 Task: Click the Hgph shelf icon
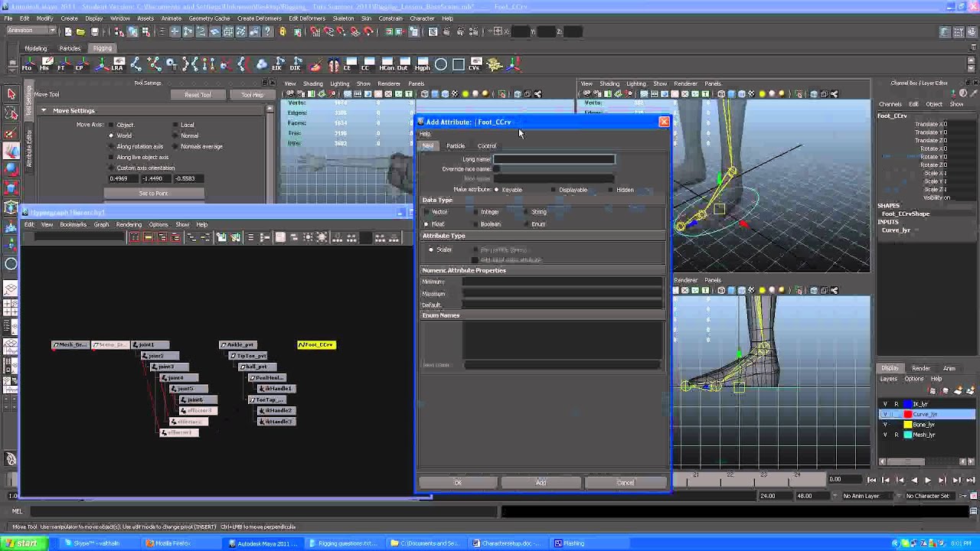tap(423, 65)
